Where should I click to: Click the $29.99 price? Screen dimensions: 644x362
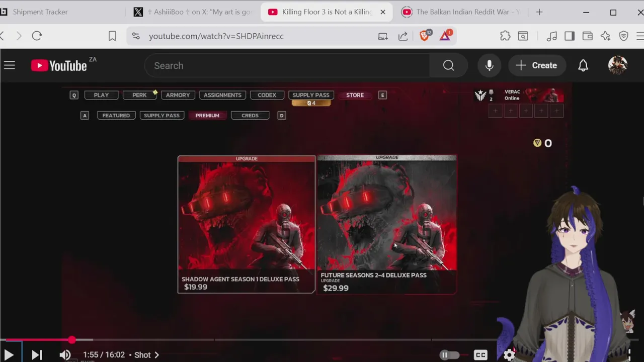[336, 288]
